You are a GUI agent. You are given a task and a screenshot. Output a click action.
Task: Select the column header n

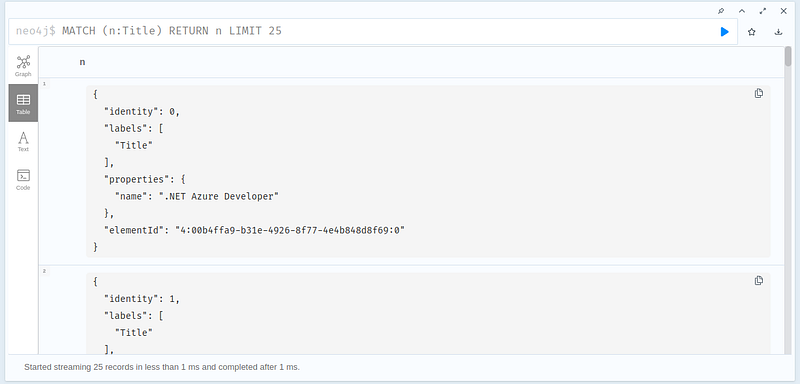click(82, 62)
